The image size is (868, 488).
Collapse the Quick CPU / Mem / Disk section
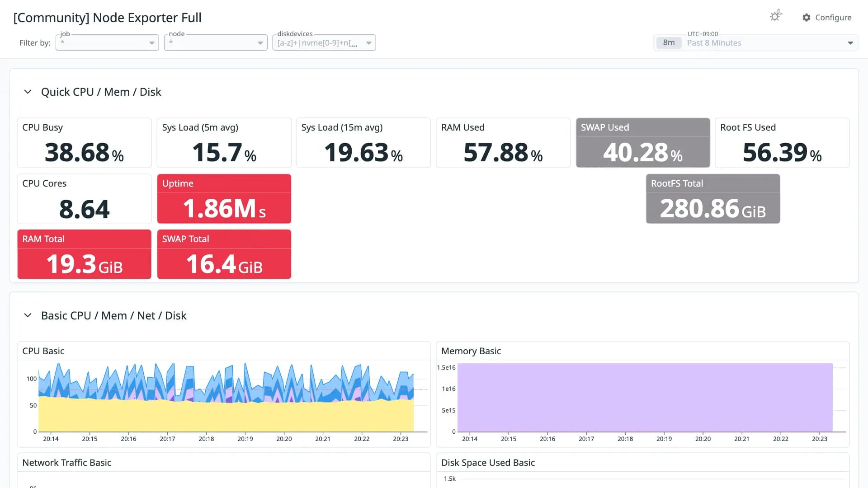[x=28, y=92]
